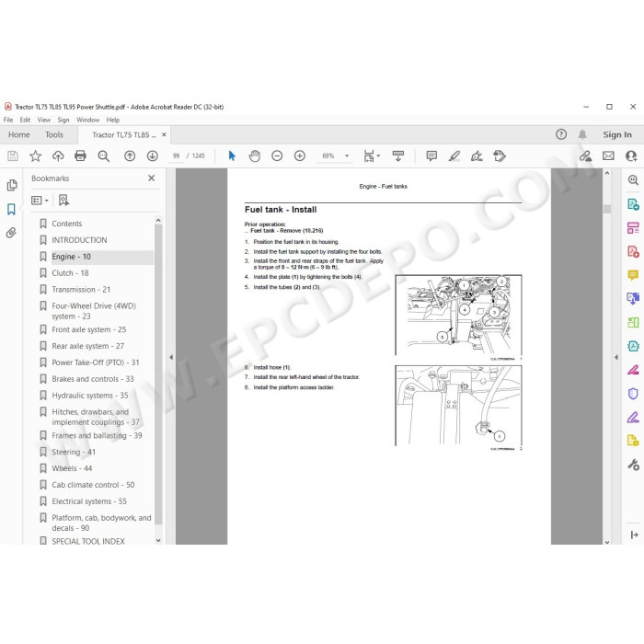Find the current bookmark icon
This screenshot has width=644, height=644.
click(x=63, y=201)
